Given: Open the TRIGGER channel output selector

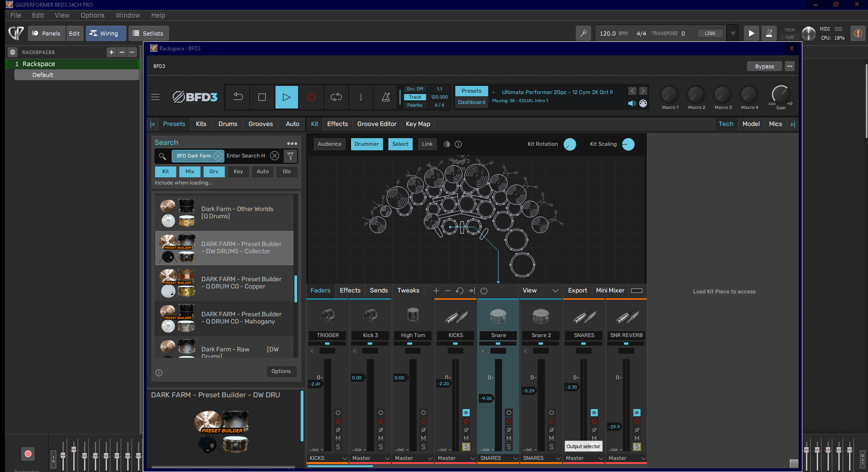Looking at the screenshot, I should [328, 458].
